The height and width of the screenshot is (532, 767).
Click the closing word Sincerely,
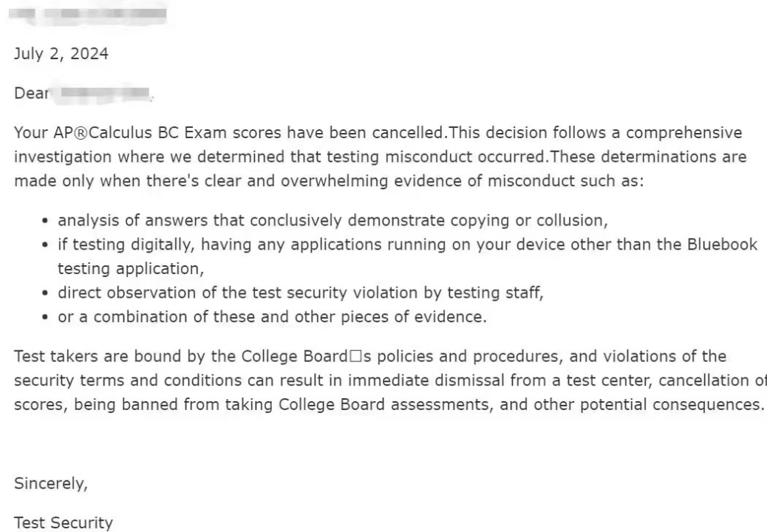tap(51, 483)
